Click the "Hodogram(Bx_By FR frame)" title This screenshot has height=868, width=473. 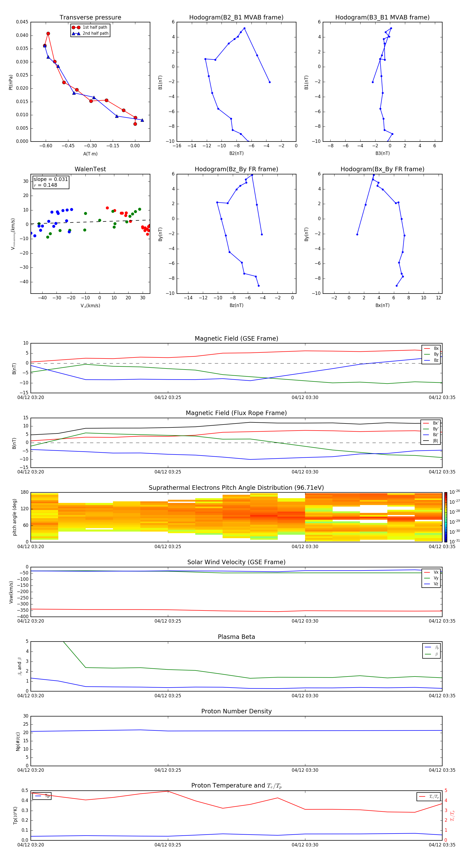click(x=382, y=169)
